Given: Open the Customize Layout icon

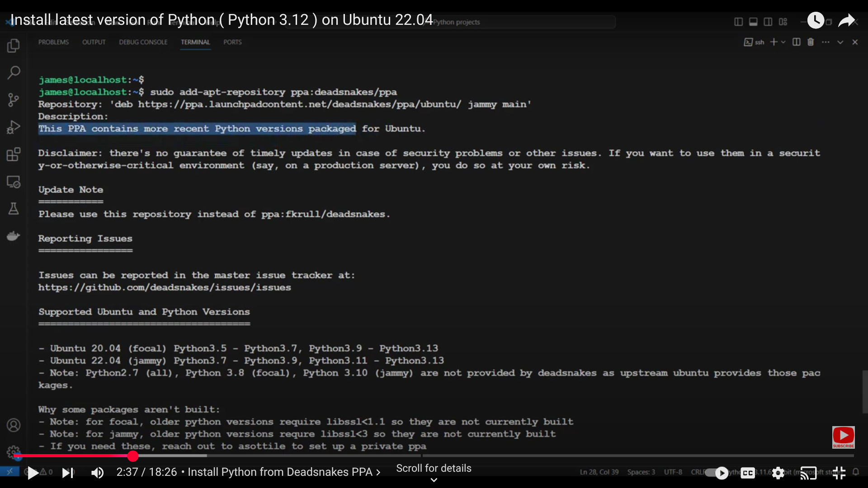Looking at the screenshot, I should coord(783,22).
